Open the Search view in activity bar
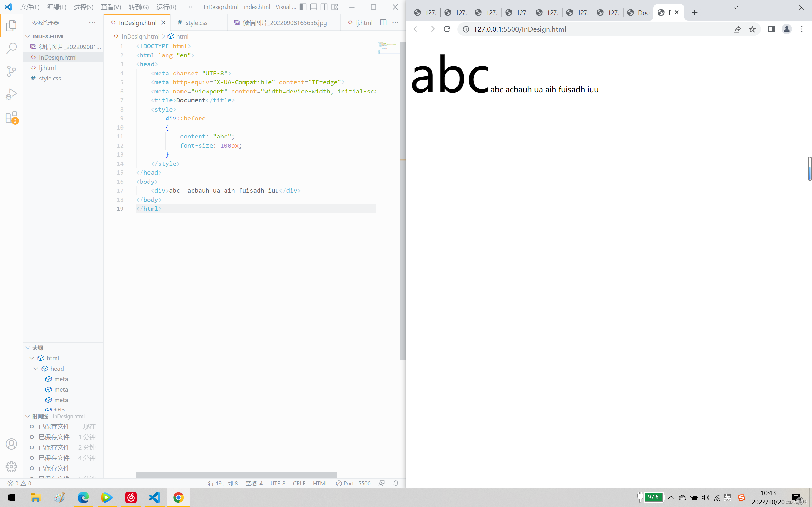The width and height of the screenshot is (812, 507). tap(11, 48)
